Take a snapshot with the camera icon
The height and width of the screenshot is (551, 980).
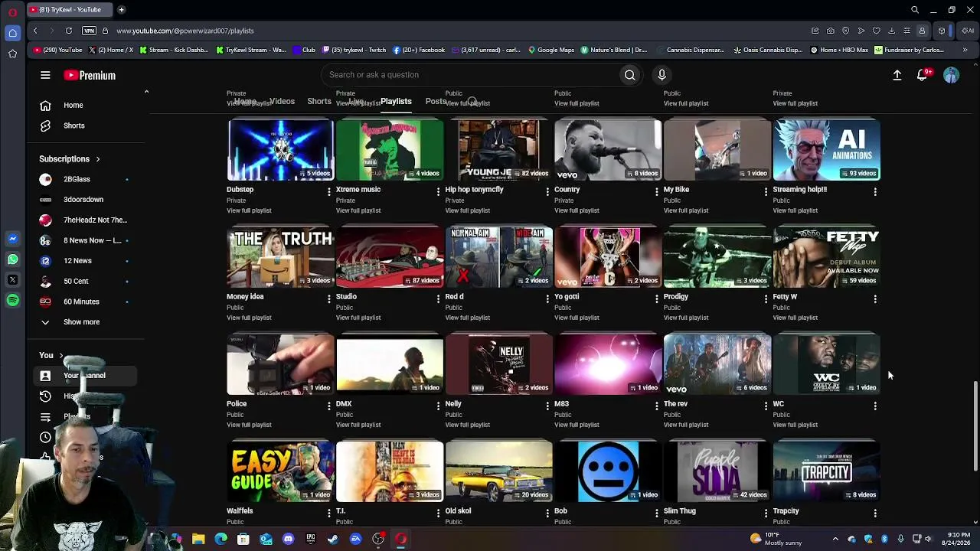831,31
